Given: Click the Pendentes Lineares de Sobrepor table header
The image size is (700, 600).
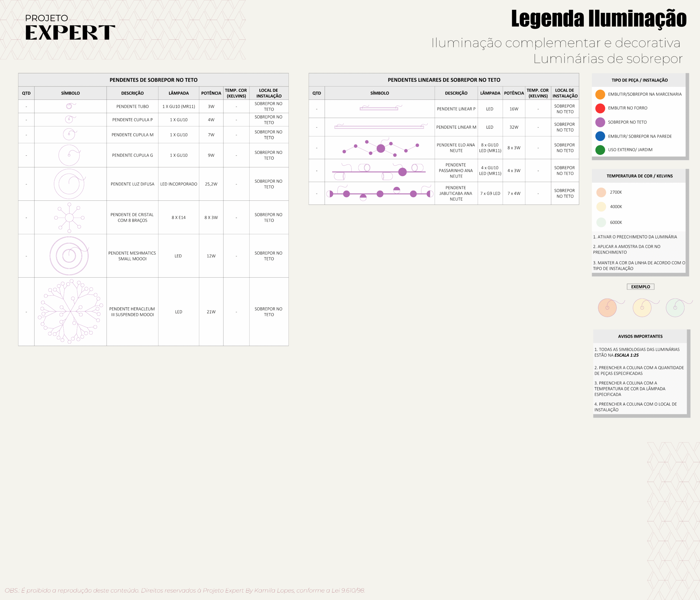Looking at the screenshot, I should tap(444, 80).
